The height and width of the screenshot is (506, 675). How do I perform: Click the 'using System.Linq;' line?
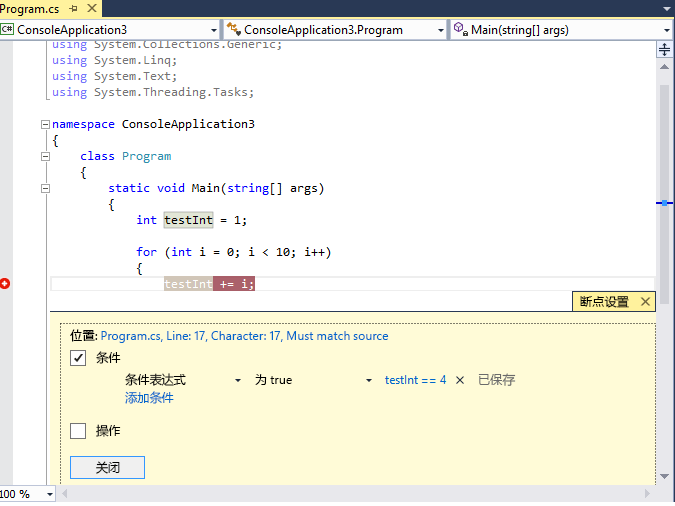point(115,60)
